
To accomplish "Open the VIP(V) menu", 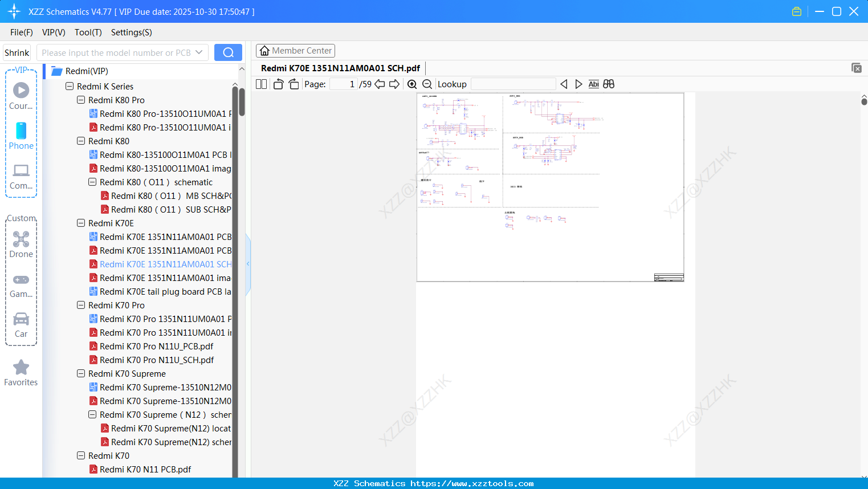I will [54, 32].
